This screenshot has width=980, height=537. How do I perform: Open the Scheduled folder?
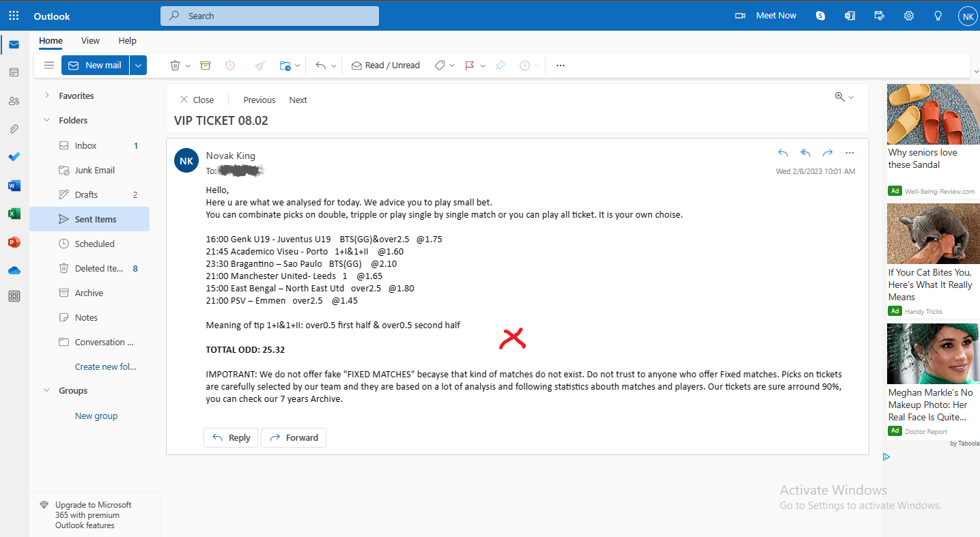[x=89, y=244]
